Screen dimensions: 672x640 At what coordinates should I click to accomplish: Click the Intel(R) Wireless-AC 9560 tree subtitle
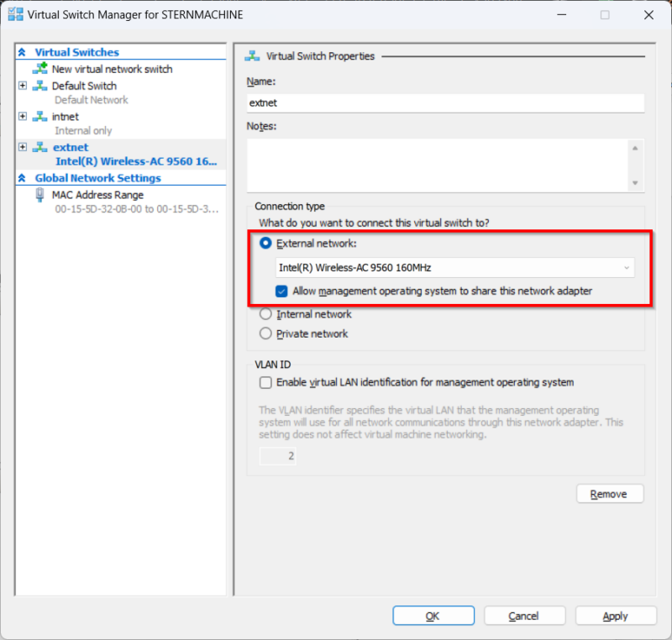pyautogui.click(x=136, y=161)
